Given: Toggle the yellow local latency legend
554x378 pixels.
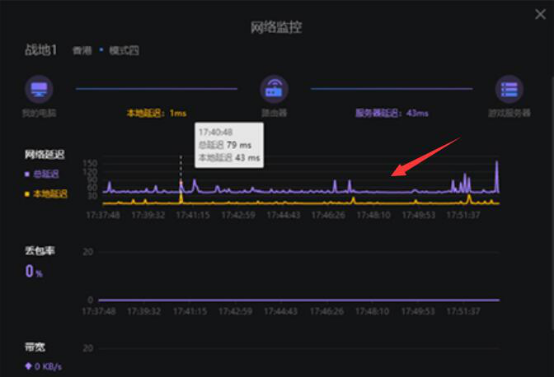Looking at the screenshot, I should click(46, 194).
